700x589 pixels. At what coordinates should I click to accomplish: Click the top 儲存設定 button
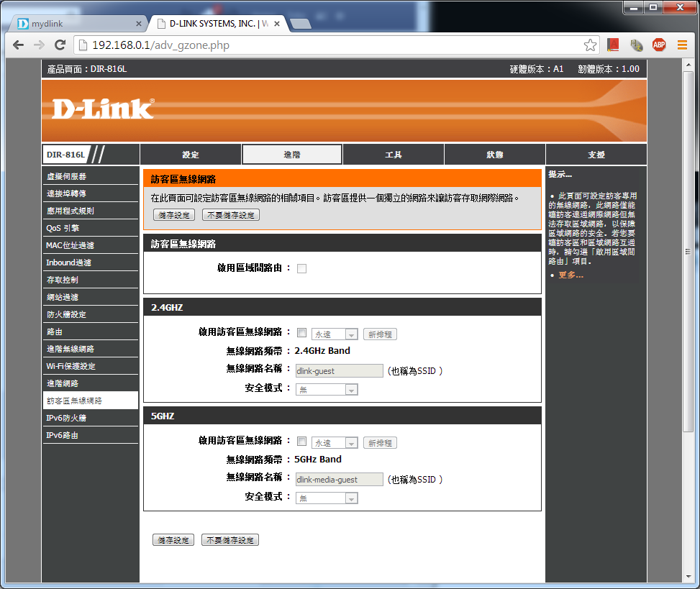173,215
